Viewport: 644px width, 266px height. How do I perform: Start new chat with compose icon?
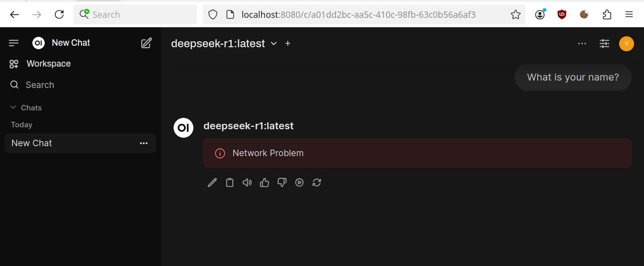tap(146, 43)
